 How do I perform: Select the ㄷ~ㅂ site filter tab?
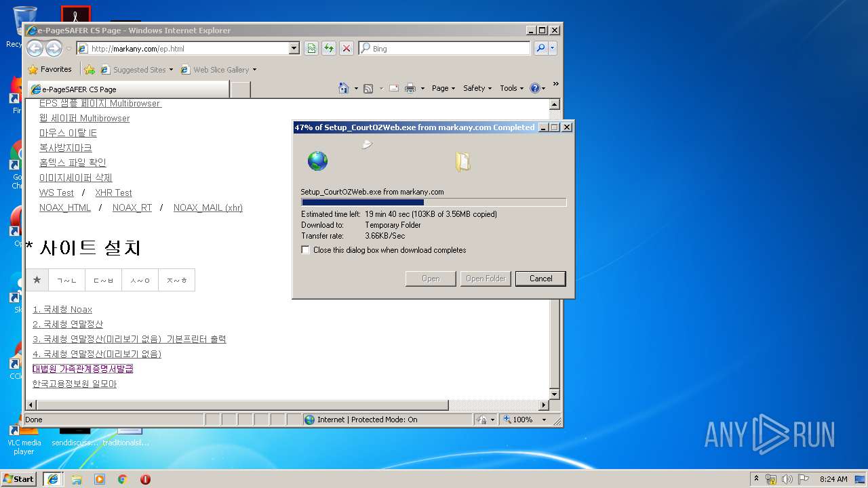[x=103, y=280]
